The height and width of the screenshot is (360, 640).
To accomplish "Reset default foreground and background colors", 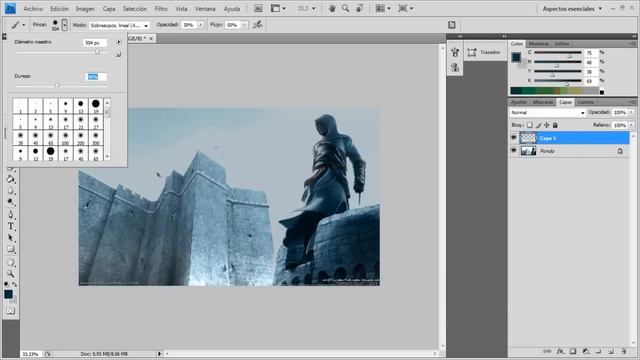I will click(6, 284).
